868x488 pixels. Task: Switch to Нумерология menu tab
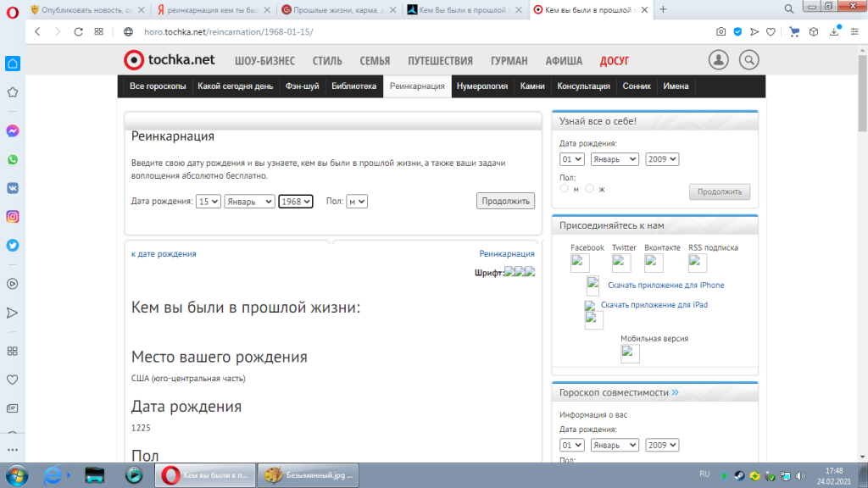pyautogui.click(x=481, y=86)
